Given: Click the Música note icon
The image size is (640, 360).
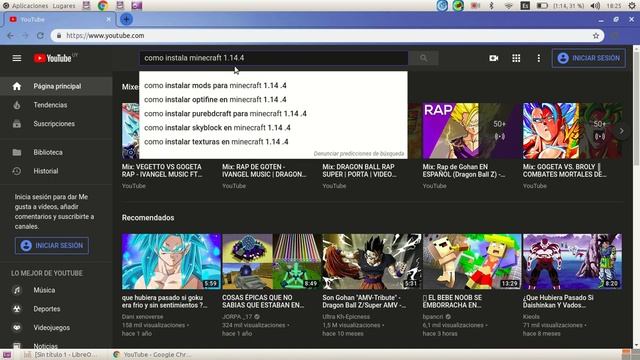Looking at the screenshot, I should click(17, 290).
